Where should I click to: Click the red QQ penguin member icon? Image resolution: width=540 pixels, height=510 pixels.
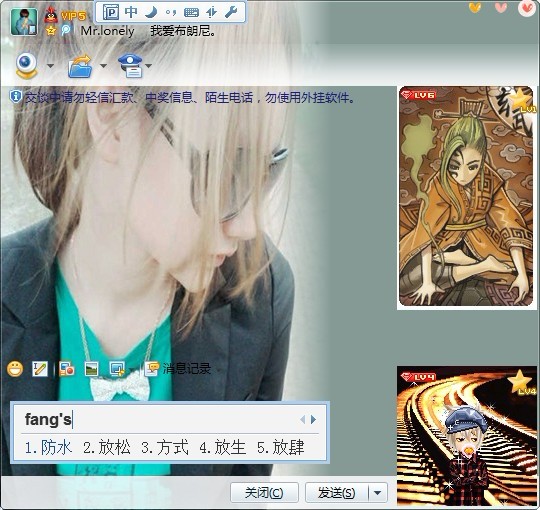point(51,15)
